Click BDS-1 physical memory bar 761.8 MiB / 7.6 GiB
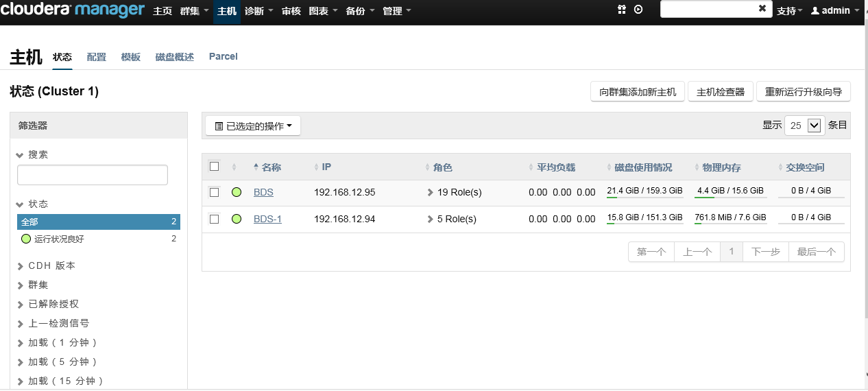 coord(730,218)
